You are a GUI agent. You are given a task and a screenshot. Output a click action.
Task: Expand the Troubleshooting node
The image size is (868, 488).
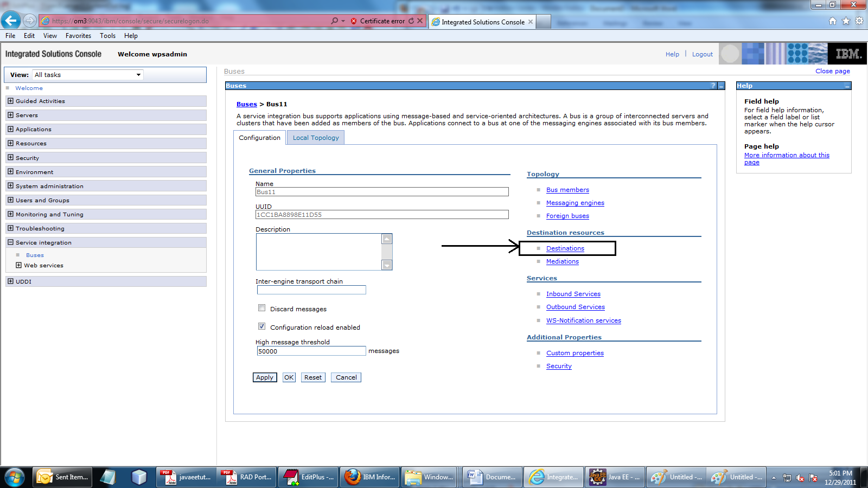coord(10,228)
